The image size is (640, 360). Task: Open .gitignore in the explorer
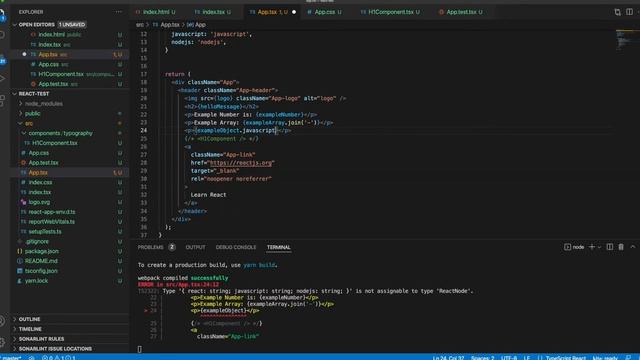point(37,241)
